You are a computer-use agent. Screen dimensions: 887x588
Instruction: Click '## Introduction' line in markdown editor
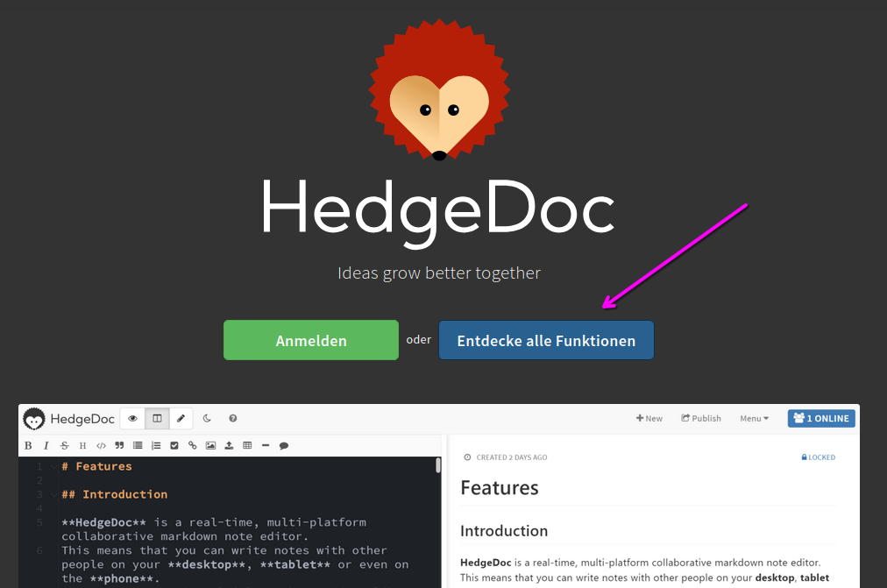coord(115,495)
